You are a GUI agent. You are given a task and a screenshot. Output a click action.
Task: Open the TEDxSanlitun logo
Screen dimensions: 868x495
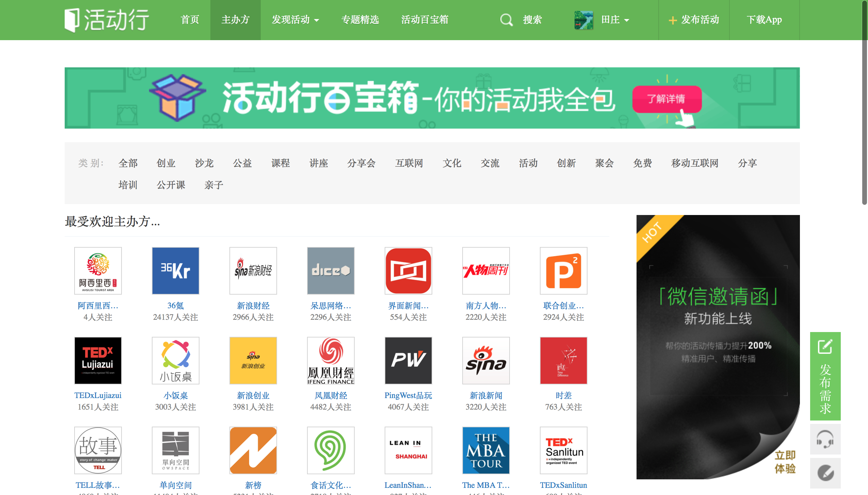tap(564, 450)
